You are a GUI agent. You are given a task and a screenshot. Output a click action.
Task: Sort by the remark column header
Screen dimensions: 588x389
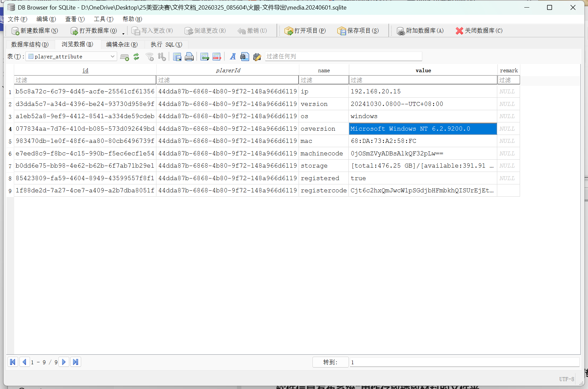pyautogui.click(x=508, y=70)
